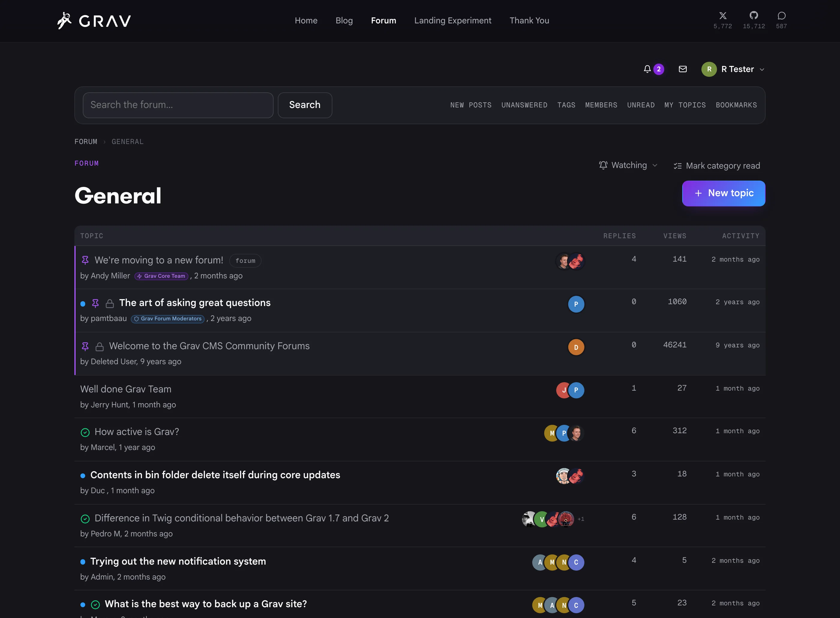Open 'Trying out the new notification system' topic
The width and height of the screenshot is (840, 618).
coord(178,562)
